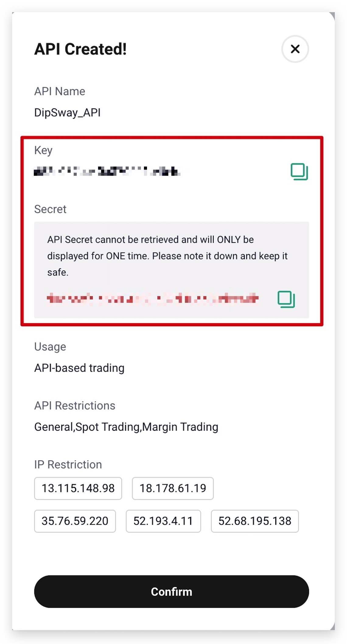Viewport: 347px width, 644px height.
Task: Select IP address 52.68.195.138
Action: coord(255,521)
